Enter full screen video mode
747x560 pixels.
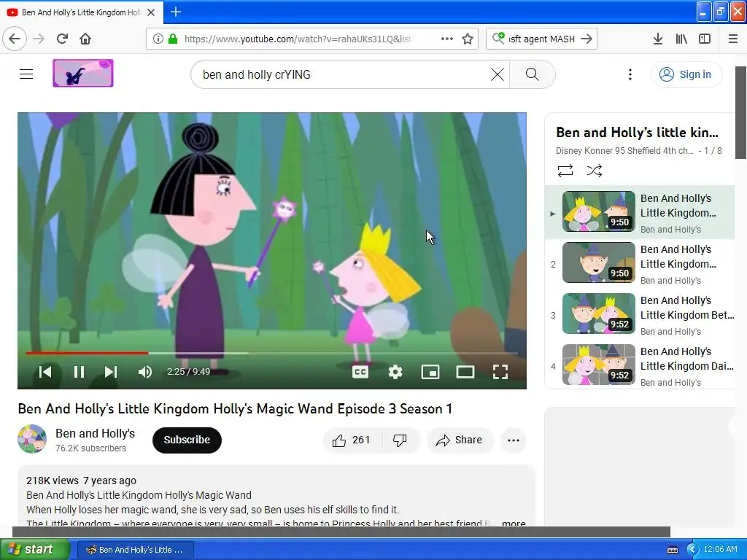[500, 371]
